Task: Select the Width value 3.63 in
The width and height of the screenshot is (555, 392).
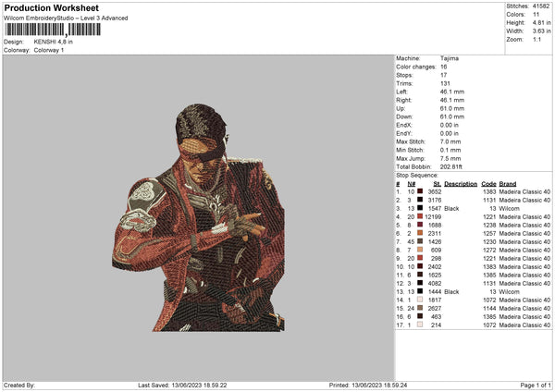Action: 541,31
